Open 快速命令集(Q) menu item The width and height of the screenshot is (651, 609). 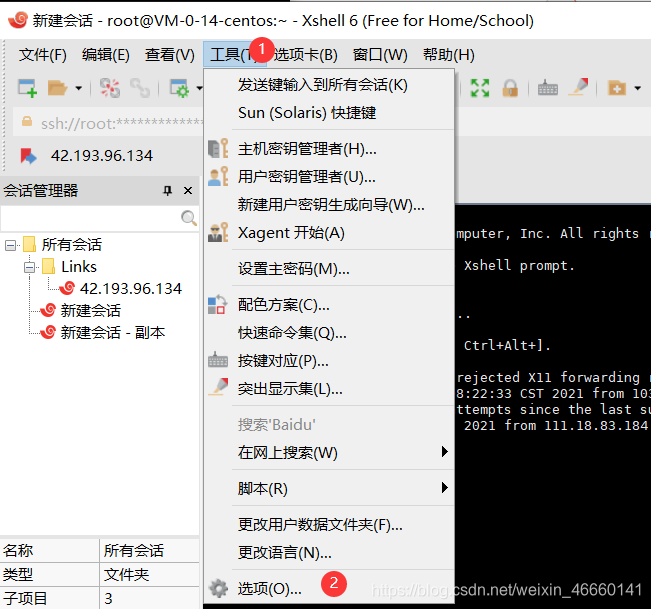[x=329, y=333]
